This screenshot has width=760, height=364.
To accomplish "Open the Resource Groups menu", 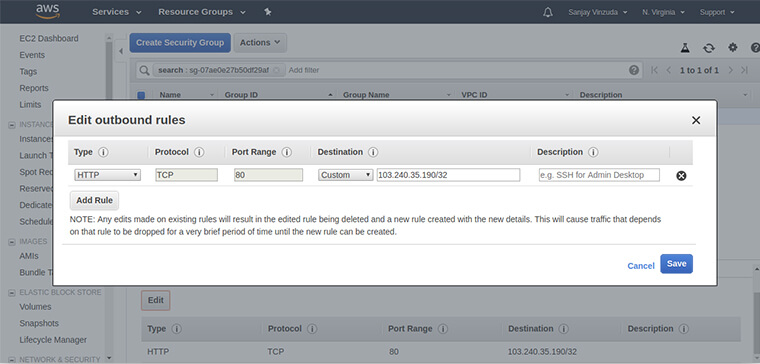I will (x=202, y=12).
